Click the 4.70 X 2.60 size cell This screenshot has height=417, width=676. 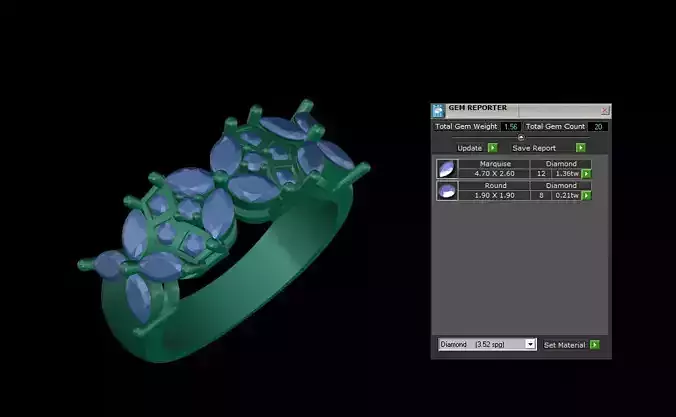[494, 173]
